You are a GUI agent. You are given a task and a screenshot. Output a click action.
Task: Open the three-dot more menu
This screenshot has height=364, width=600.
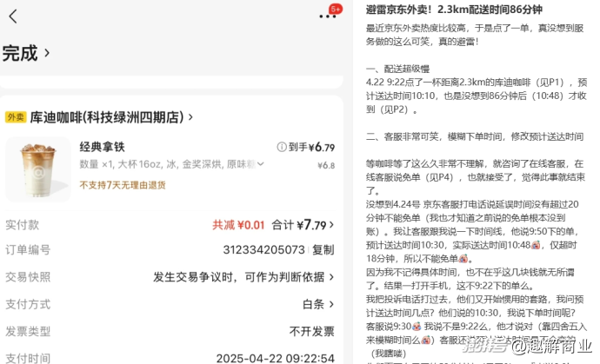click(327, 17)
